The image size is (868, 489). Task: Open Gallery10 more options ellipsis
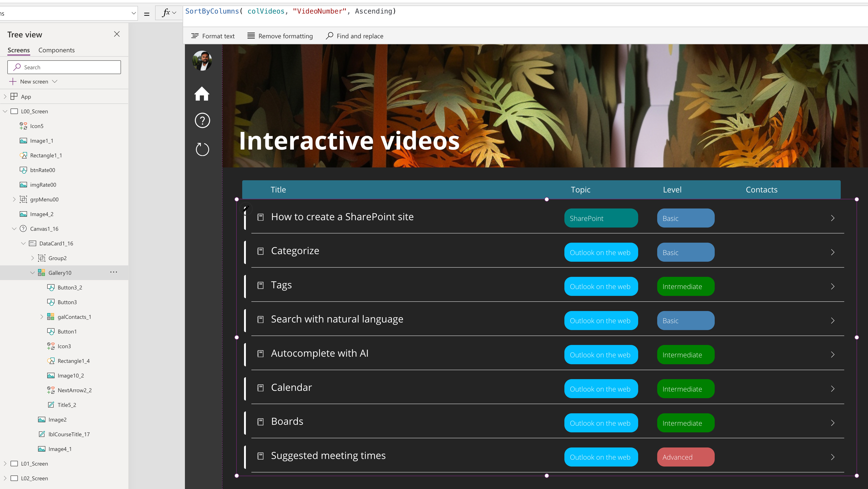tap(114, 272)
